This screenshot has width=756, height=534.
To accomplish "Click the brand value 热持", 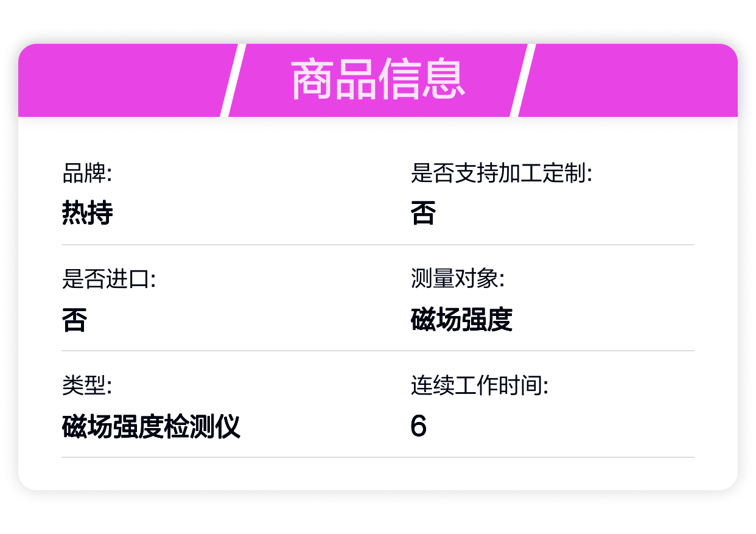I will 87,214.
